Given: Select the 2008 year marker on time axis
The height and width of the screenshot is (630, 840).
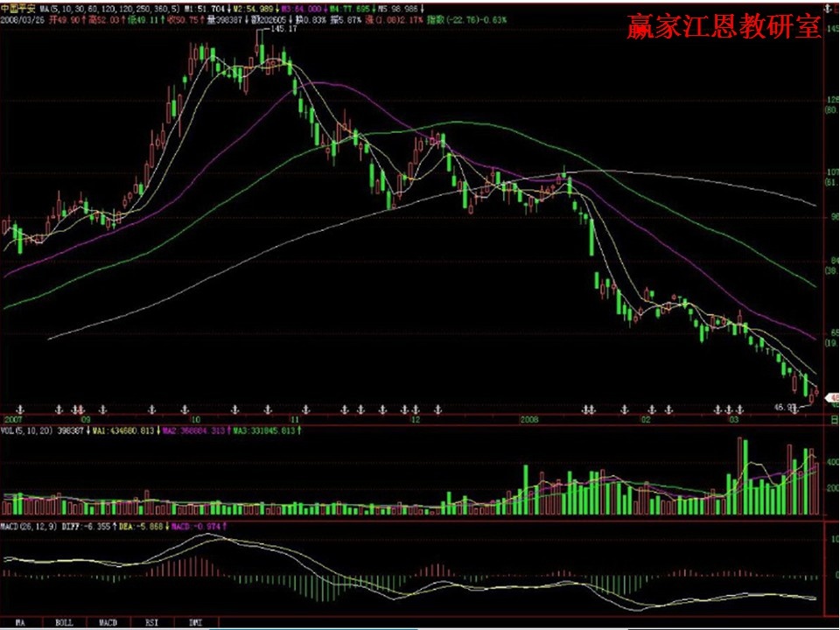Looking at the screenshot, I should [x=528, y=420].
